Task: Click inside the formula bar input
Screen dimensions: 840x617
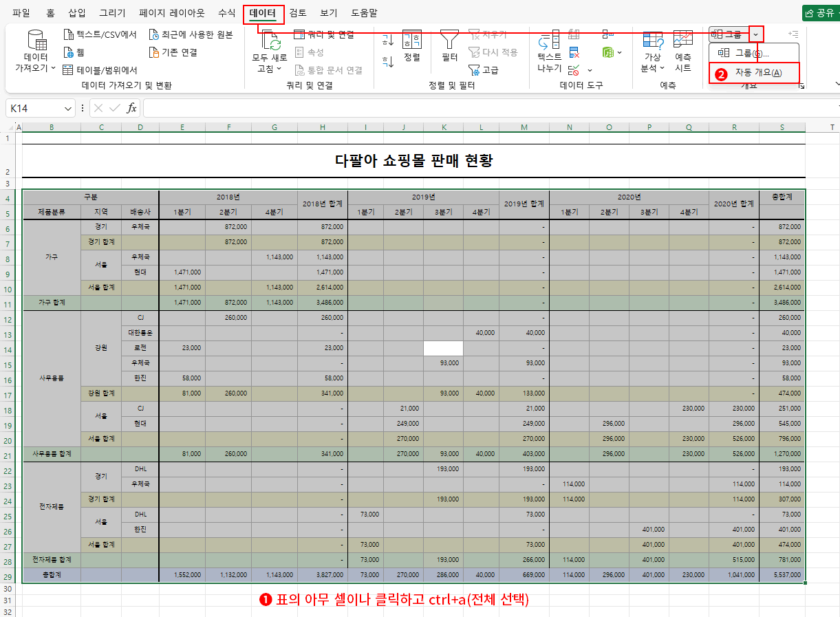Action: click(482, 108)
